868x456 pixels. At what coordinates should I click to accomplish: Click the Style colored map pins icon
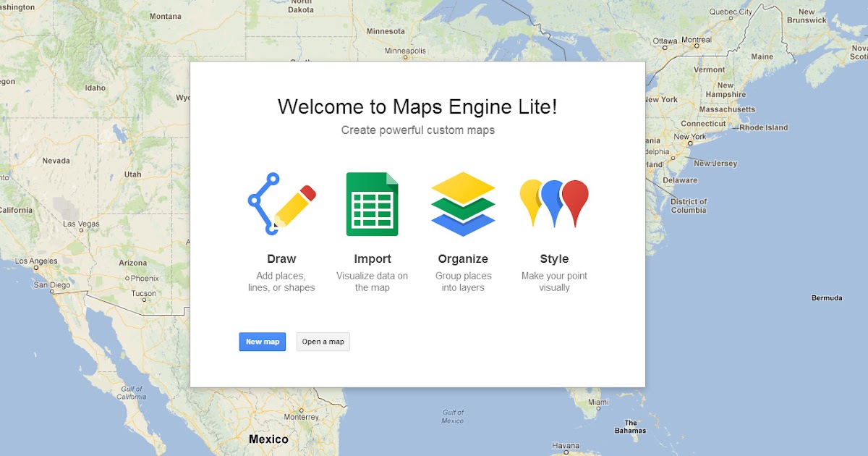click(553, 201)
